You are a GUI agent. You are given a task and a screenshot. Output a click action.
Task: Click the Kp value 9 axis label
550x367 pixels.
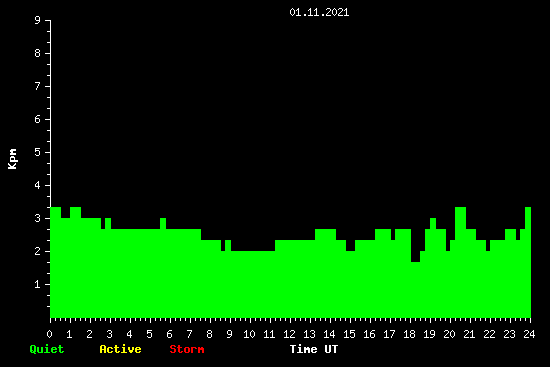pyautogui.click(x=38, y=20)
